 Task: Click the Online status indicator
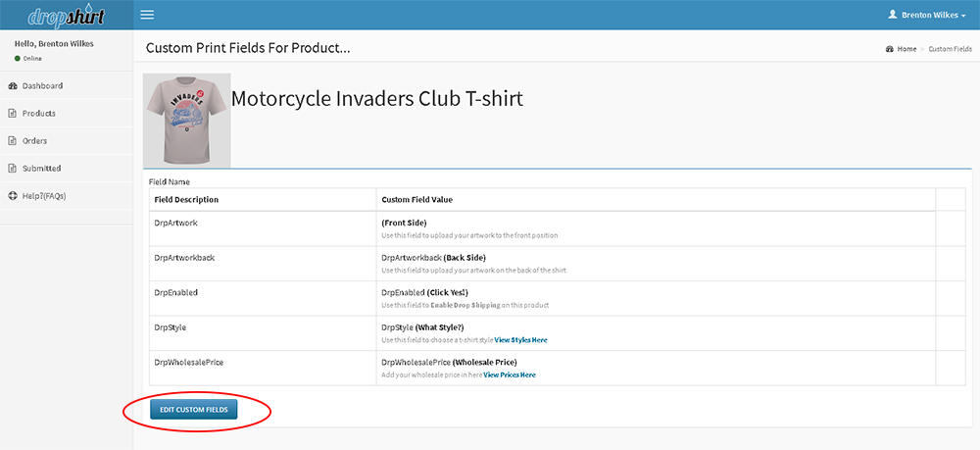(28, 58)
